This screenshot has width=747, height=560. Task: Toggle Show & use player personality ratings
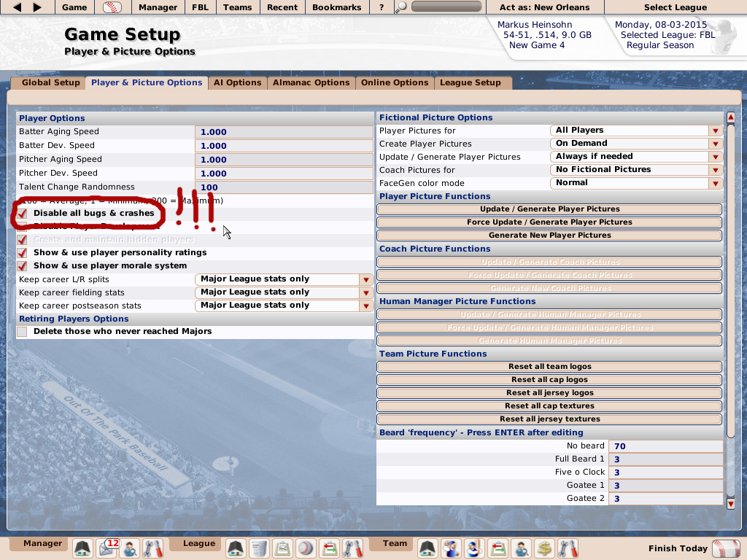coord(22,252)
